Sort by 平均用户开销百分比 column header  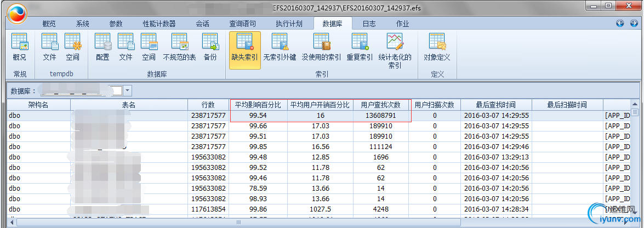point(320,105)
